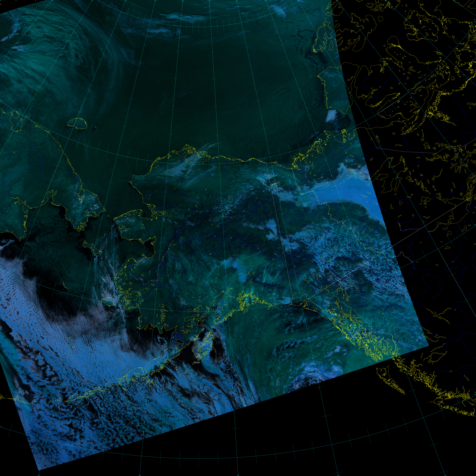
Task: Click the 160W longitude label along the top edge
Action: pyautogui.click(x=183, y=1)
